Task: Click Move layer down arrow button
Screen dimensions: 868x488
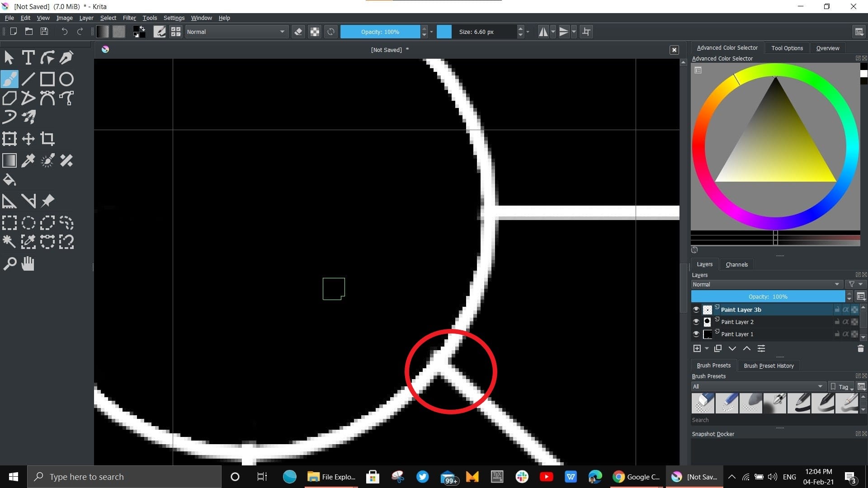Action: [x=732, y=348]
